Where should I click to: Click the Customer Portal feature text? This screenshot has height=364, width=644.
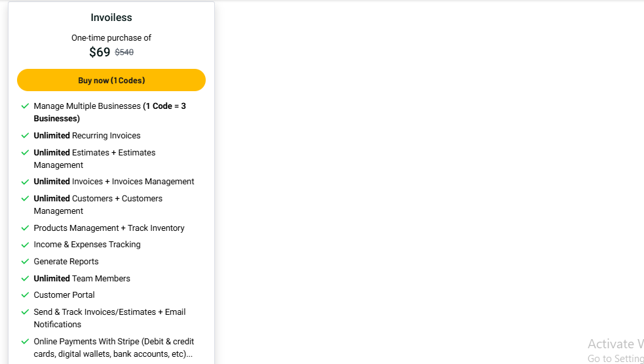point(64,295)
